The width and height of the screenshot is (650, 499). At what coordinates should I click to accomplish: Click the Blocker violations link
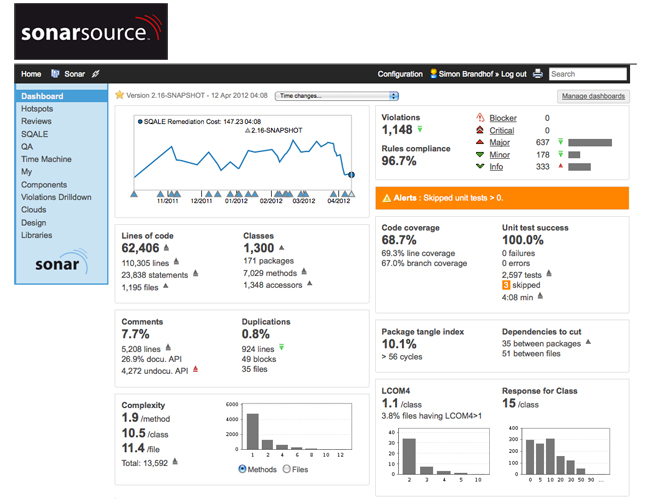[x=503, y=118]
